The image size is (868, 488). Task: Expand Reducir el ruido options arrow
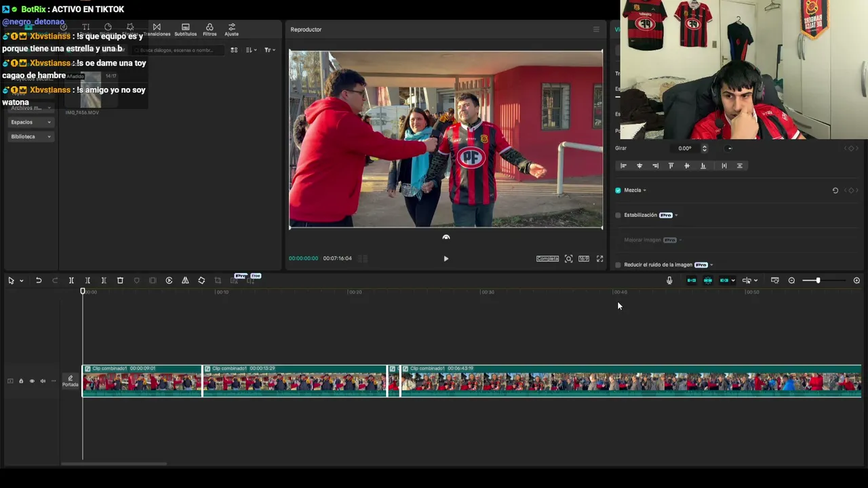click(x=711, y=265)
